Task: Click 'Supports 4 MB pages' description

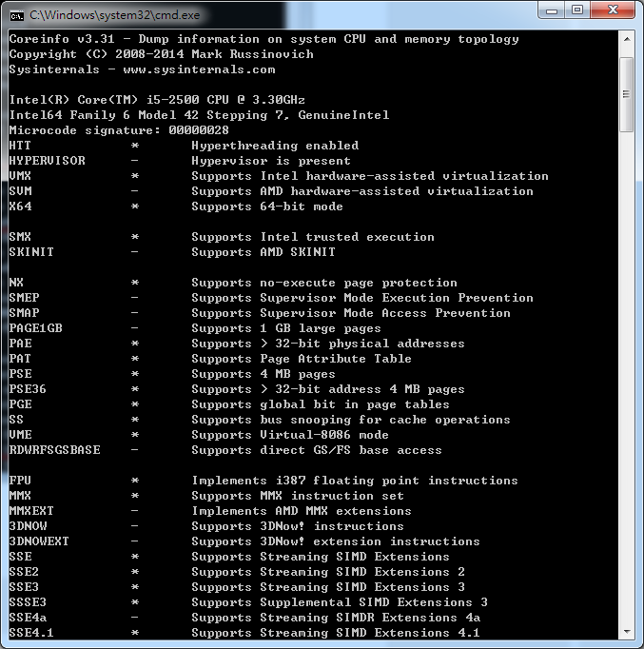Action: [x=263, y=374]
